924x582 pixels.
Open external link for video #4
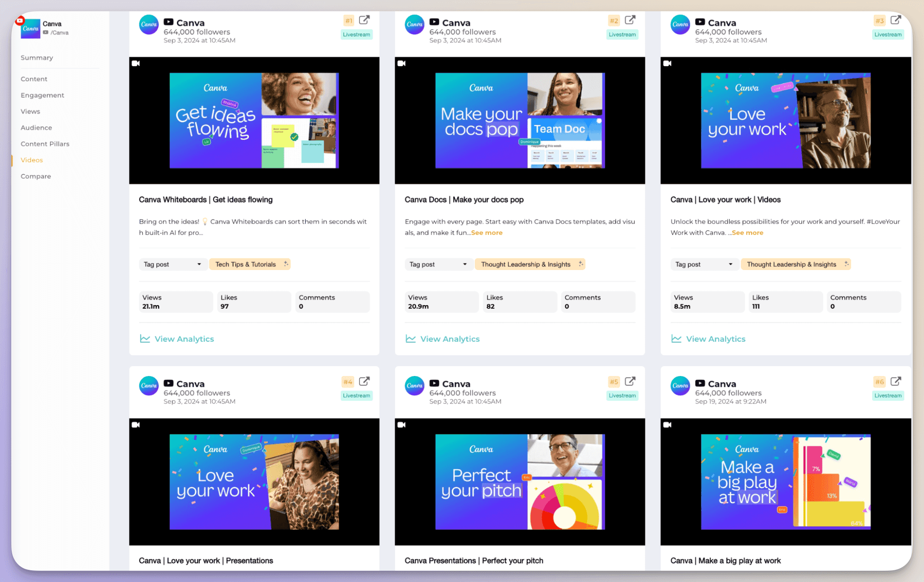(364, 381)
